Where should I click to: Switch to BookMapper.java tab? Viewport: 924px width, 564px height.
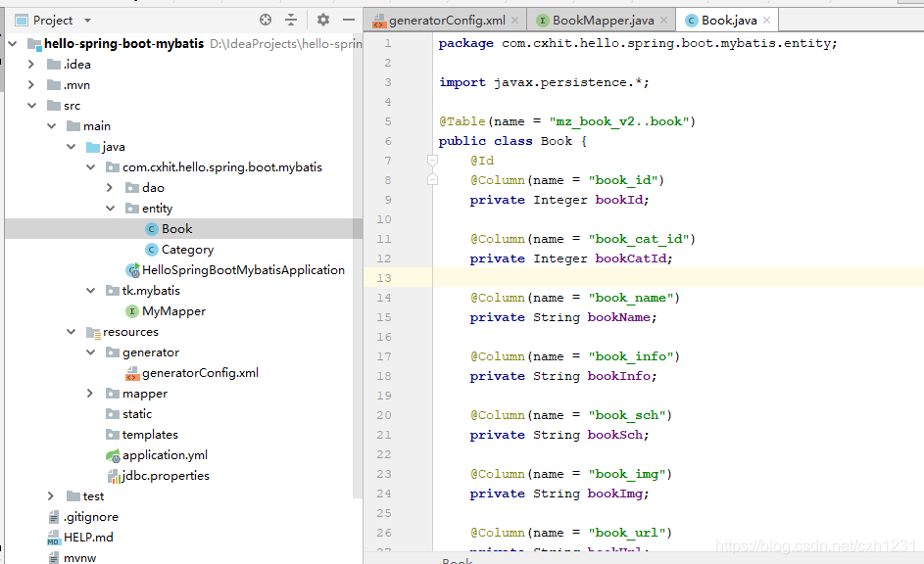click(x=603, y=21)
